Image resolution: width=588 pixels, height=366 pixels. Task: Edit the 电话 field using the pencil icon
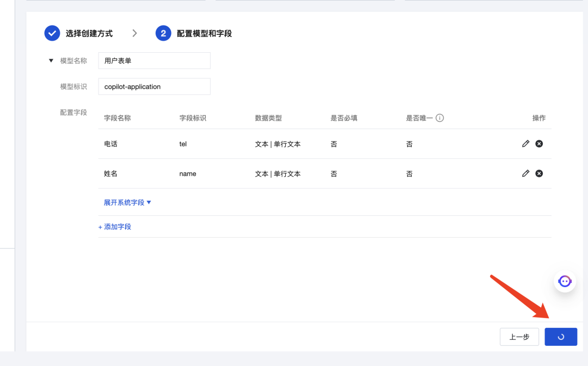click(x=525, y=144)
